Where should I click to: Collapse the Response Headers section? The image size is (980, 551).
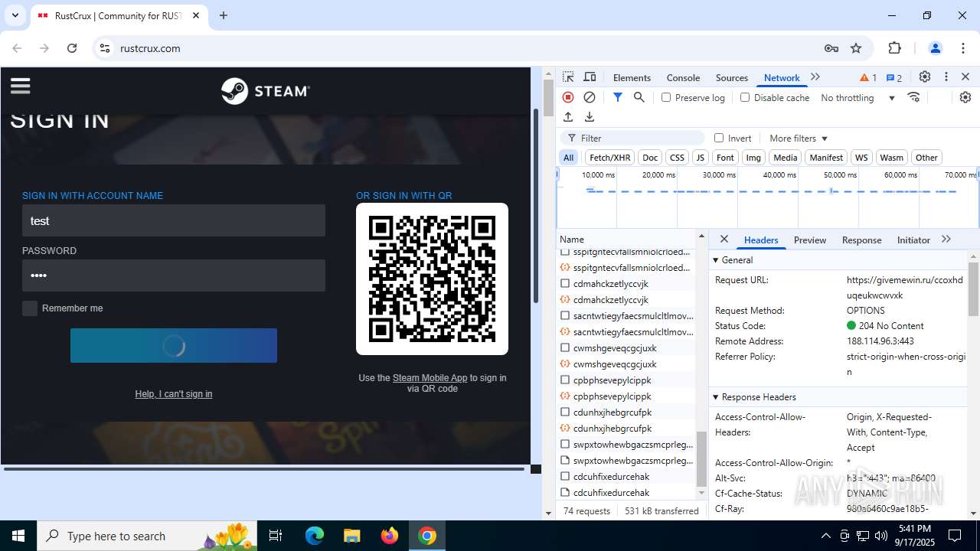click(758, 397)
